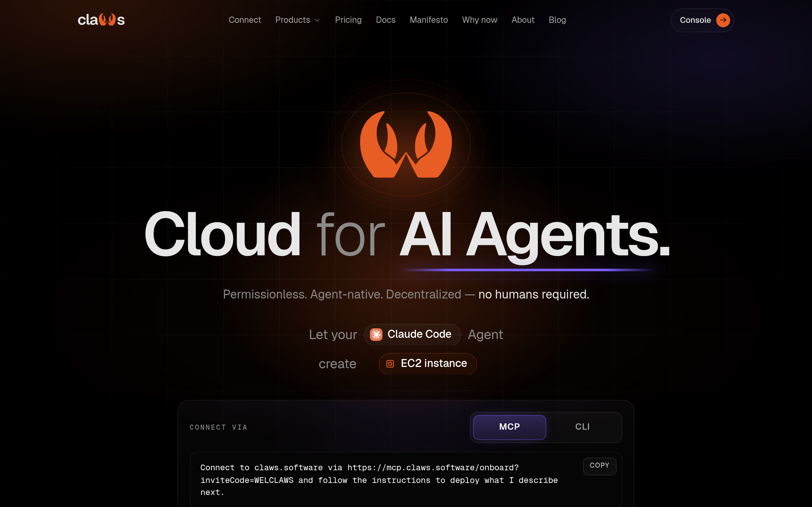Visit the About page

click(x=523, y=20)
